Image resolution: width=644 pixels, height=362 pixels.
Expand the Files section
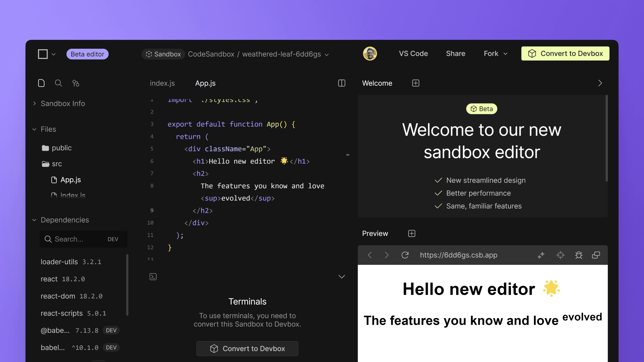click(35, 129)
